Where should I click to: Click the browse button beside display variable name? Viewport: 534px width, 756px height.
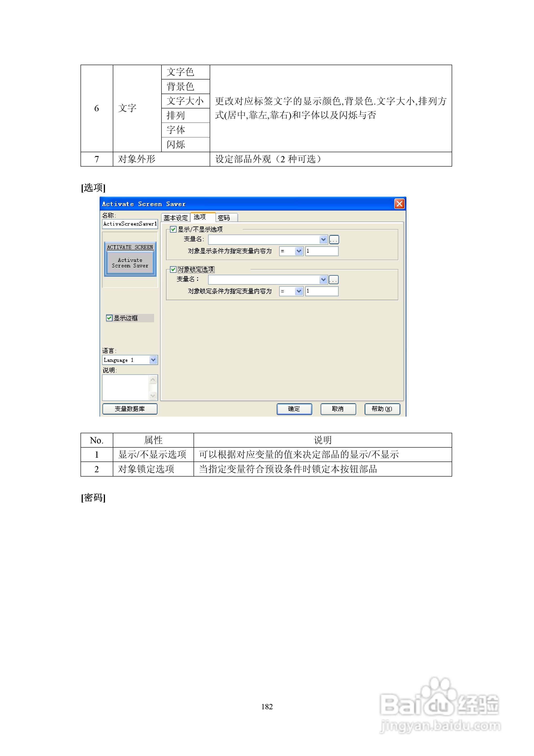click(x=334, y=240)
